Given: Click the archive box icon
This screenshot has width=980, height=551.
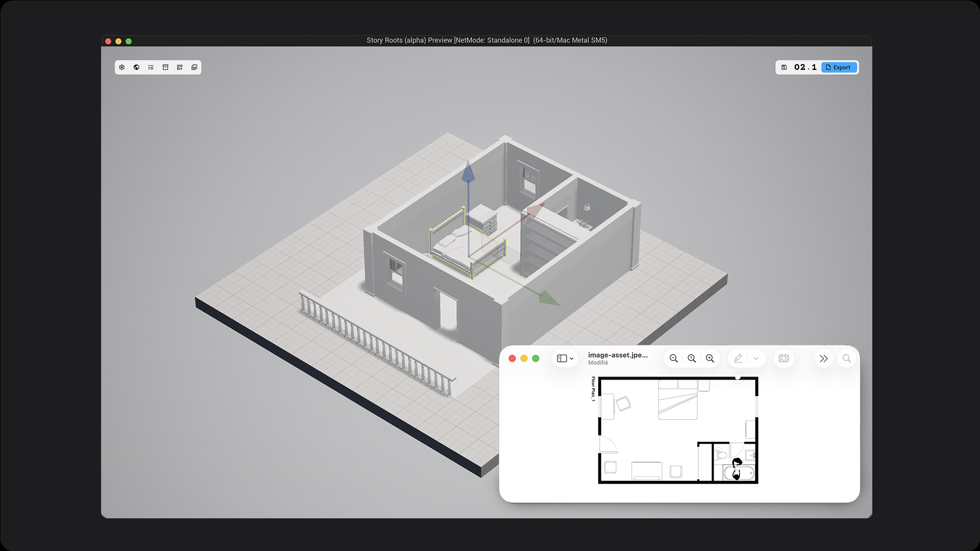Looking at the screenshot, I should coord(165,67).
